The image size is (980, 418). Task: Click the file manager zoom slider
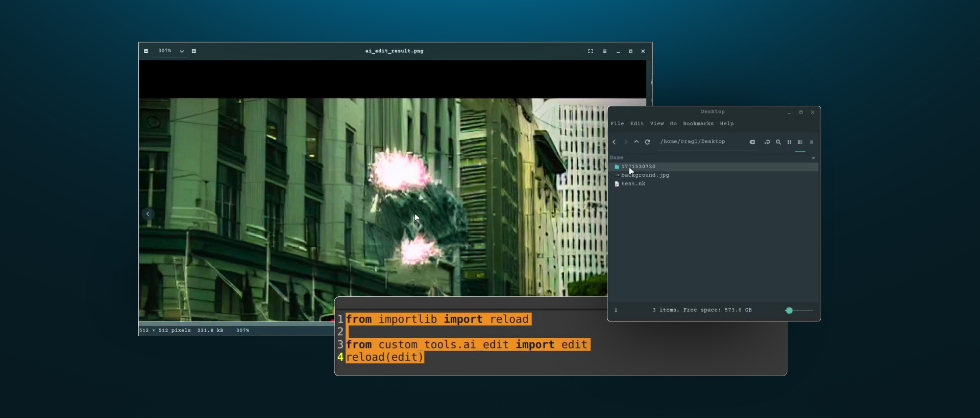[x=799, y=311]
